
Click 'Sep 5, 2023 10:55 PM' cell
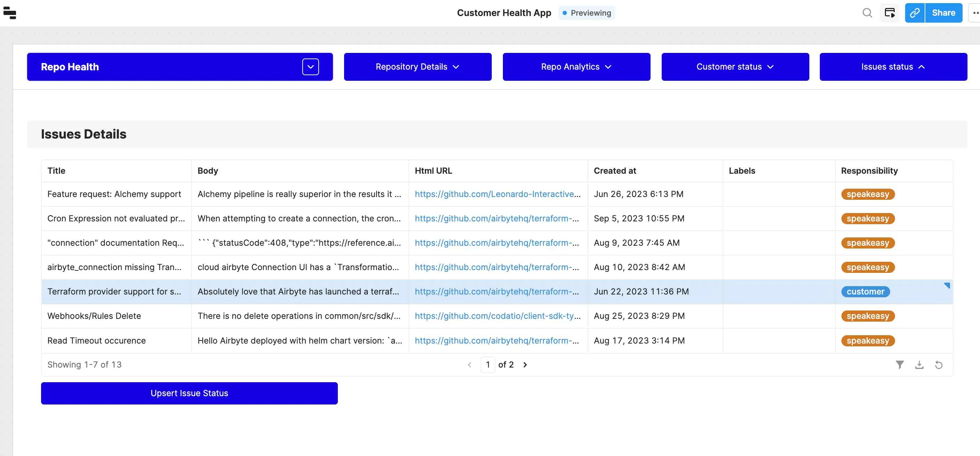(x=655, y=218)
